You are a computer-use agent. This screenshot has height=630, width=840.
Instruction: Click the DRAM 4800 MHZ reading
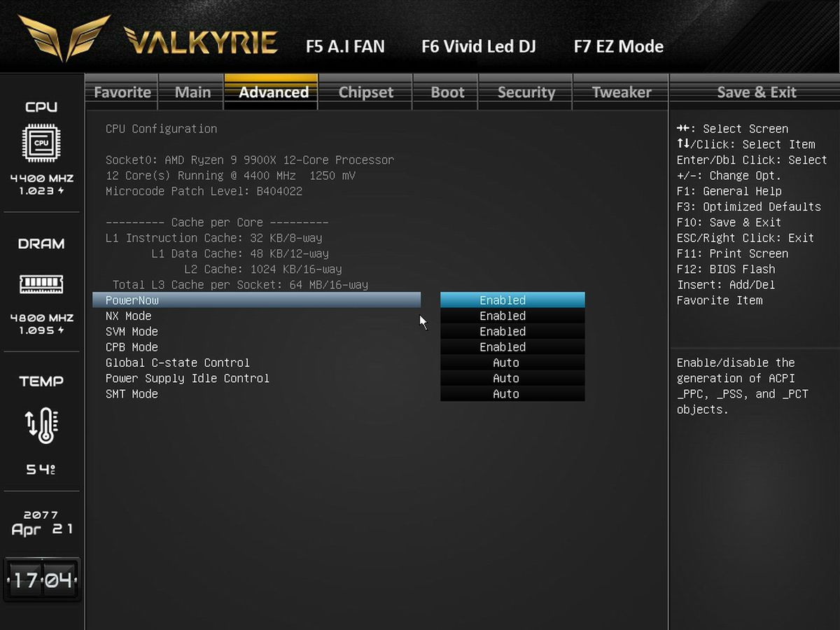coord(41,318)
